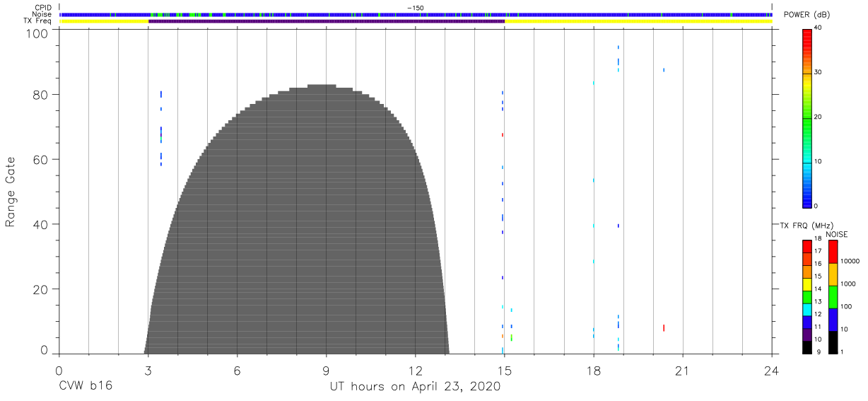Click the 12 value on TX frequency legend
The height and width of the screenshot is (401, 868).
point(817,314)
